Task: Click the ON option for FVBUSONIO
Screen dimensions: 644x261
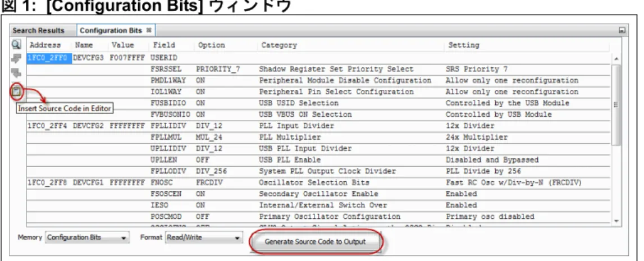Action: pos(200,114)
